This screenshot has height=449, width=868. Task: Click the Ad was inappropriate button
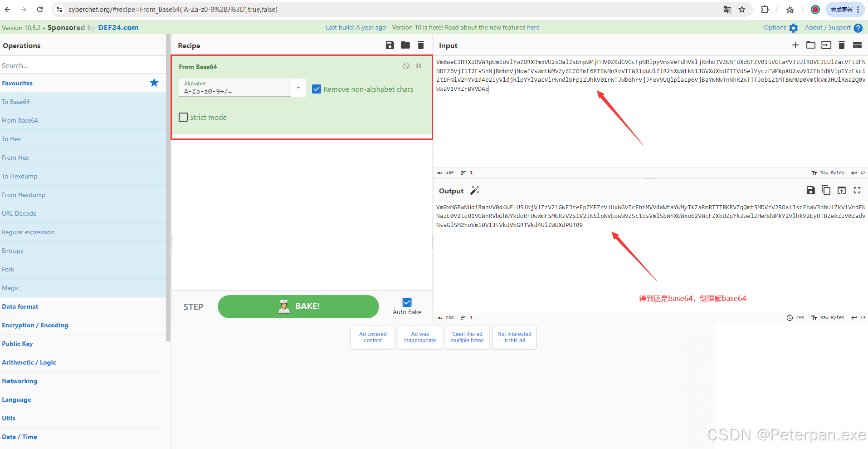[x=420, y=337]
